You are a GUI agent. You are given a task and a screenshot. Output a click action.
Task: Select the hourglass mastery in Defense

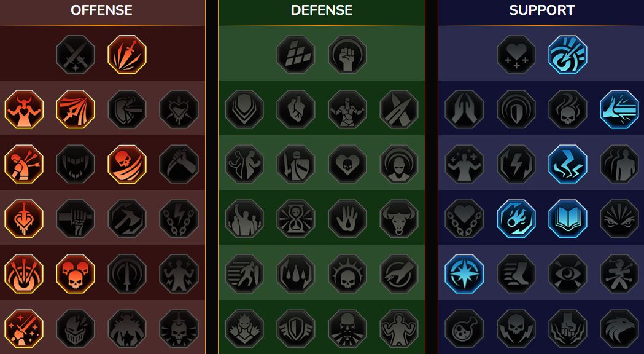click(296, 219)
